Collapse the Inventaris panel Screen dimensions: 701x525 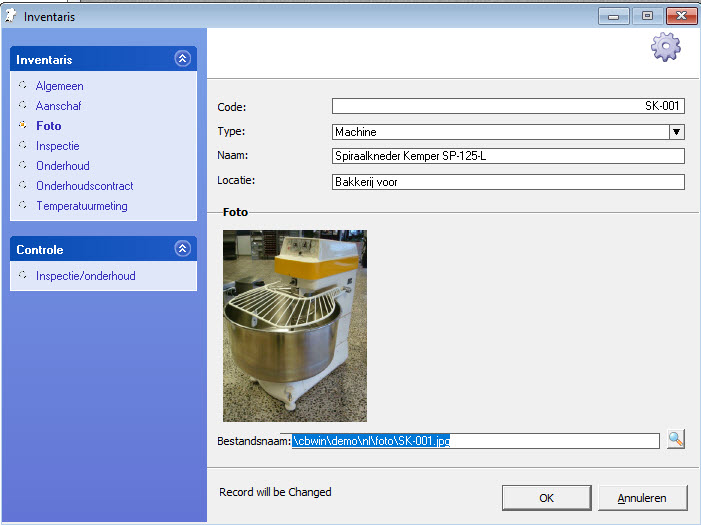182,59
